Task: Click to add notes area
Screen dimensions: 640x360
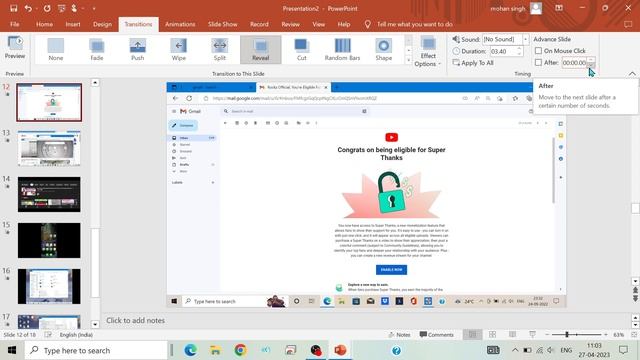Action: [136, 320]
